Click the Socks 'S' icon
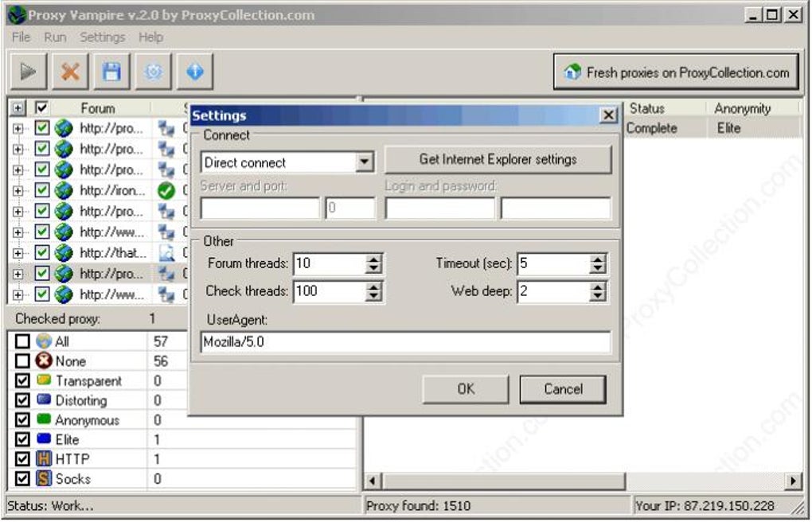The width and height of the screenshot is (812, 522). click(x=44, y=478)
